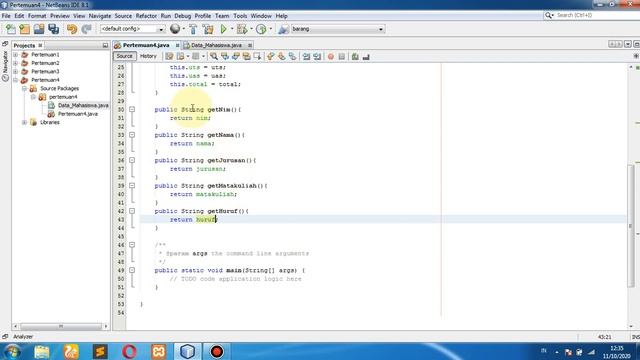Collapse the getNim method code fold
640x360 pixels.
tap(132, 109)
